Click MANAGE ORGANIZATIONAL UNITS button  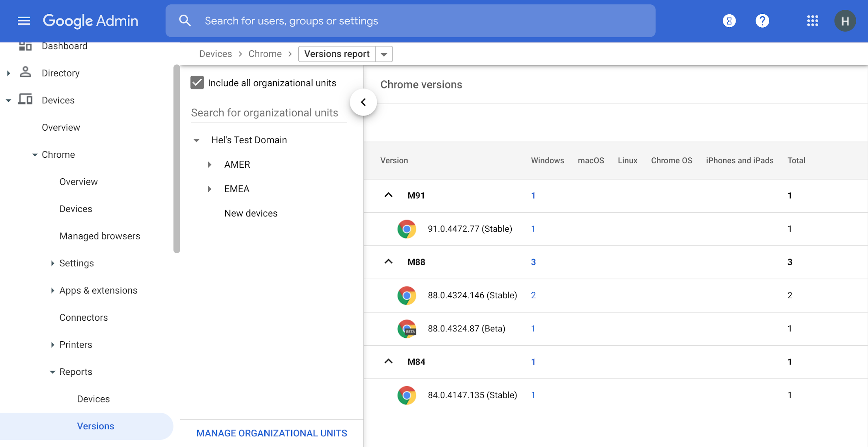[272, 432]
